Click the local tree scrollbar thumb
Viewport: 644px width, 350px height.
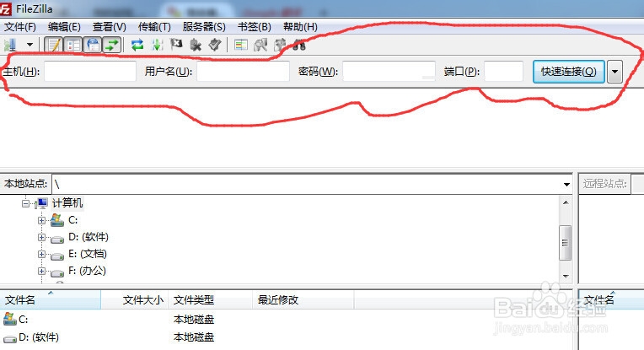566,243
